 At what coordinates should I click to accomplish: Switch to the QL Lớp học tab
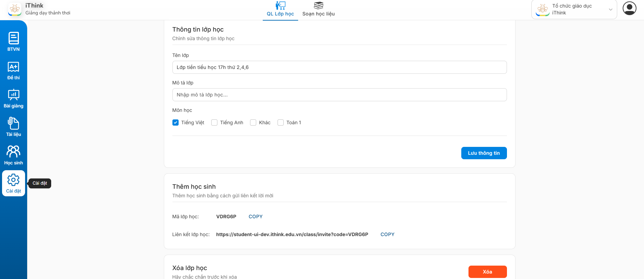point(280,9)
